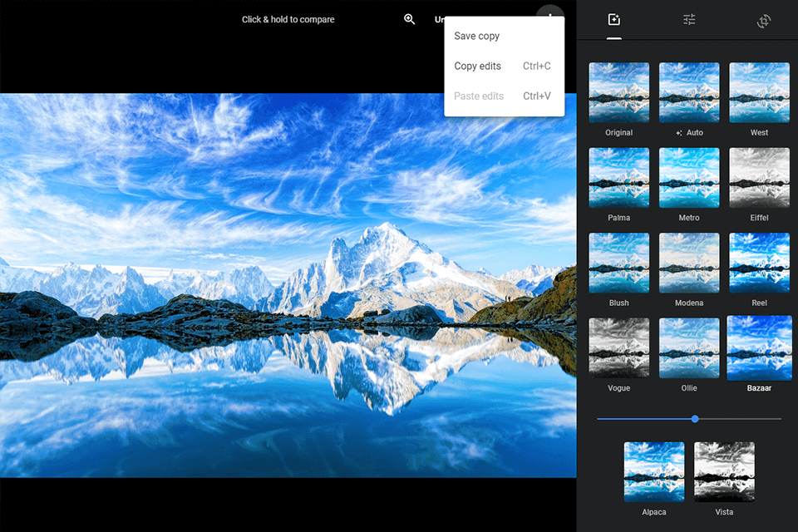Choose Save copy from the menu
The width and height of the screenshot is (798, 532).
[x=476, y=36]
